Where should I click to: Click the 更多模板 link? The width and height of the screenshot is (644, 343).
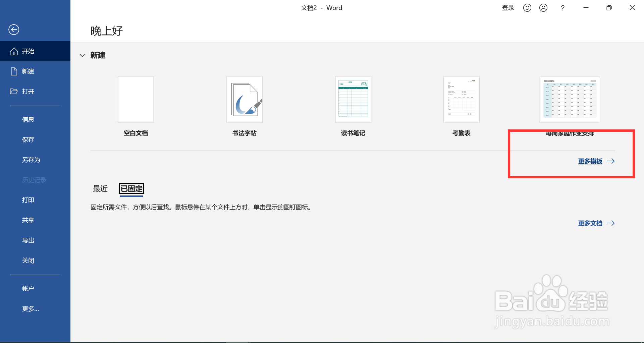pyautogui.click(x=596, y=161)
